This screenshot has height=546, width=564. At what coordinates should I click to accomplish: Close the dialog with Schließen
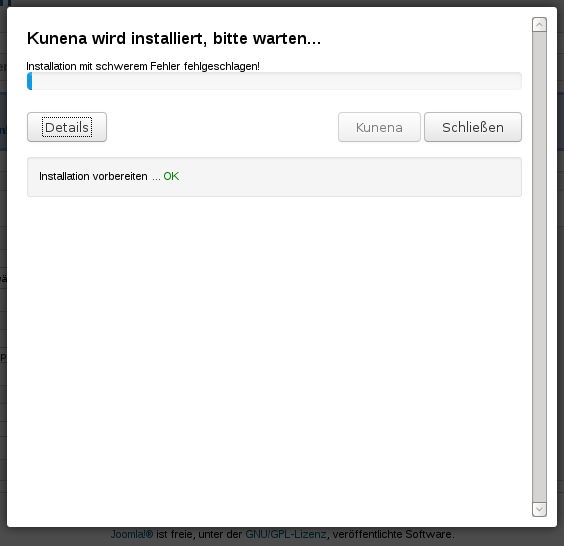(473, 127)
